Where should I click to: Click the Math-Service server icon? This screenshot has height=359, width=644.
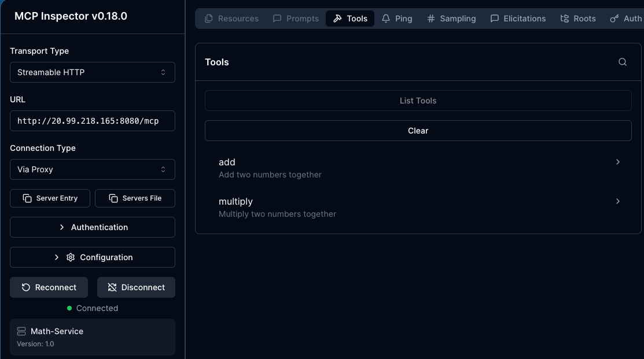pos(21,331)
